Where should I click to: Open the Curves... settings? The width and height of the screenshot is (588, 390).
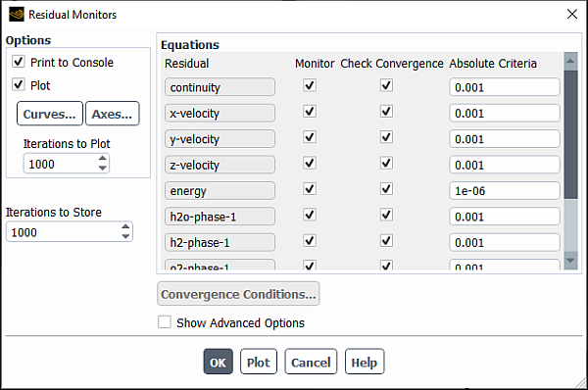(50, 114)
